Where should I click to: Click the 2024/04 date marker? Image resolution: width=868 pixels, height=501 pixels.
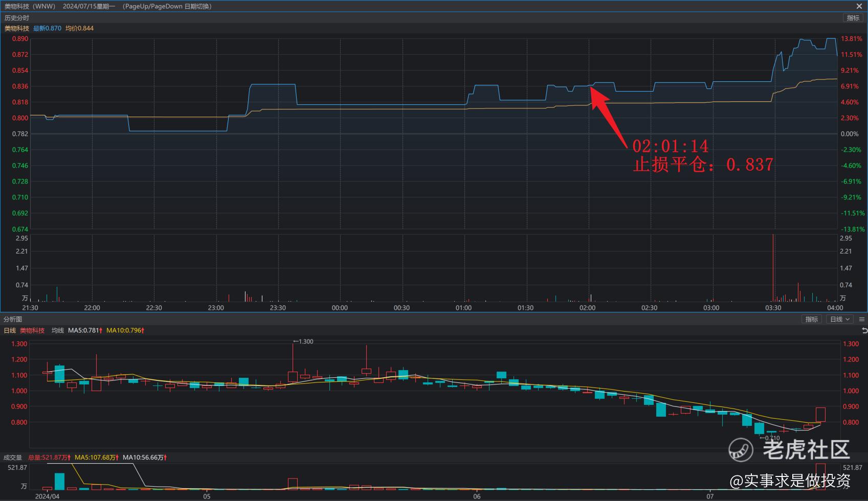coord(47,496)
